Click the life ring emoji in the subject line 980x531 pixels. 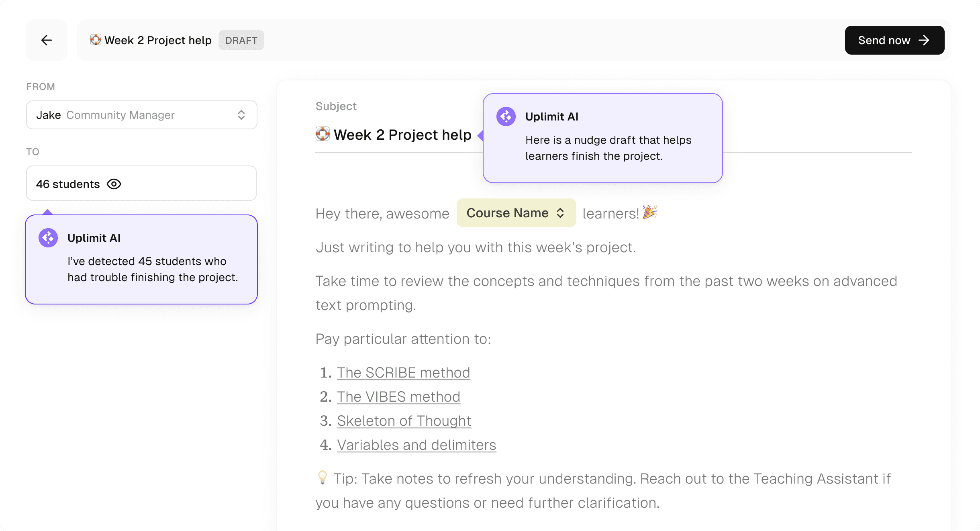coord(323,134)
